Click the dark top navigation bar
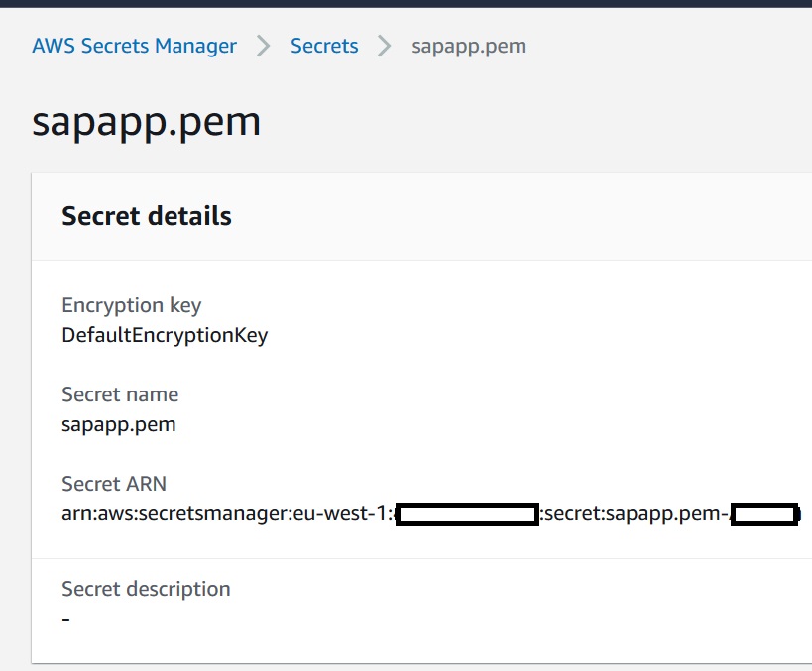812x671 pixels. (x=406, y=4)
